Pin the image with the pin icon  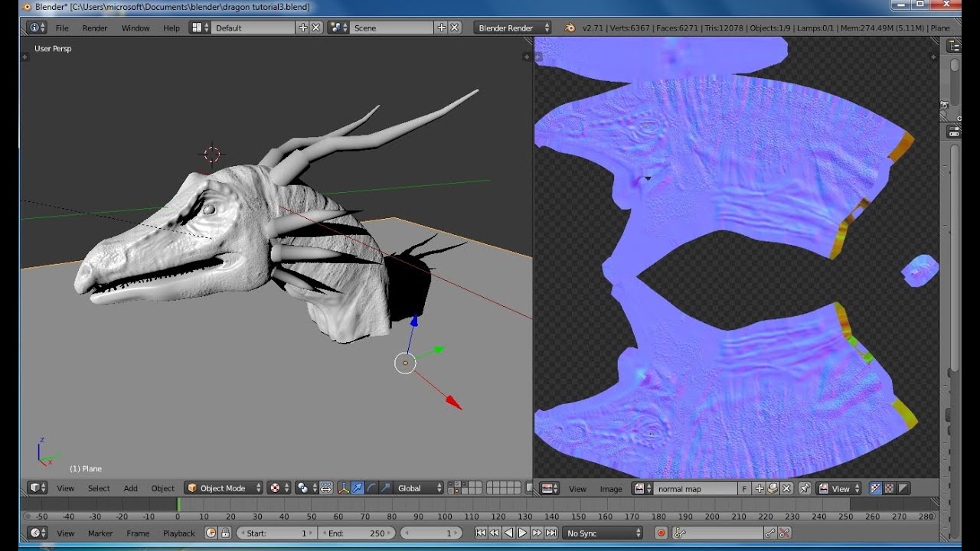(805, 488)
